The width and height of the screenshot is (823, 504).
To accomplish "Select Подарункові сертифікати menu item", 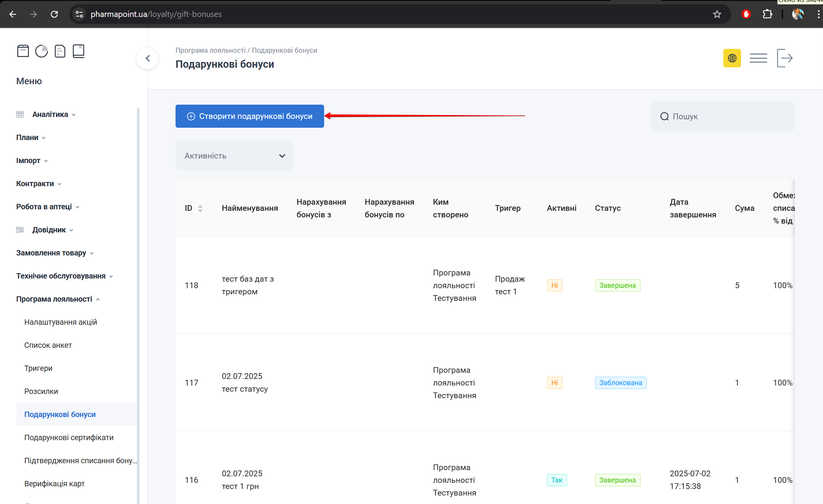I will 69,437.
